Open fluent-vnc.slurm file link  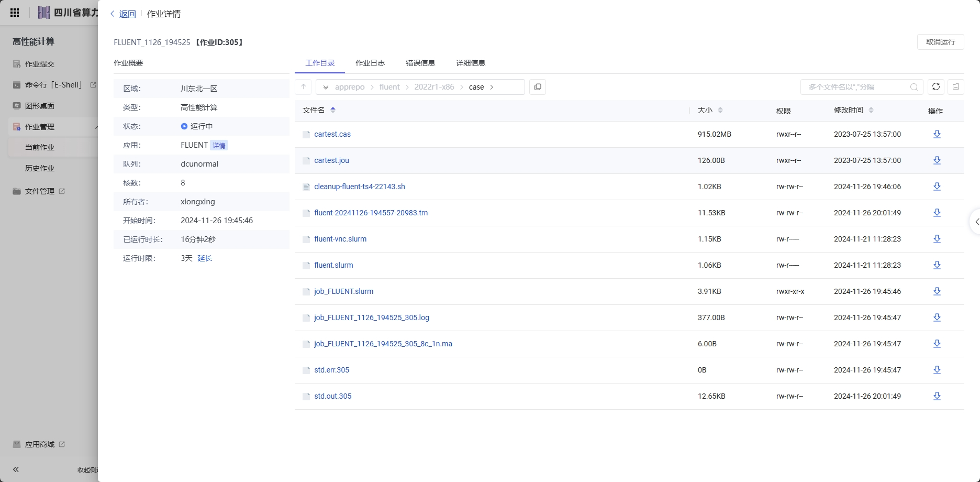click(340, 239)
